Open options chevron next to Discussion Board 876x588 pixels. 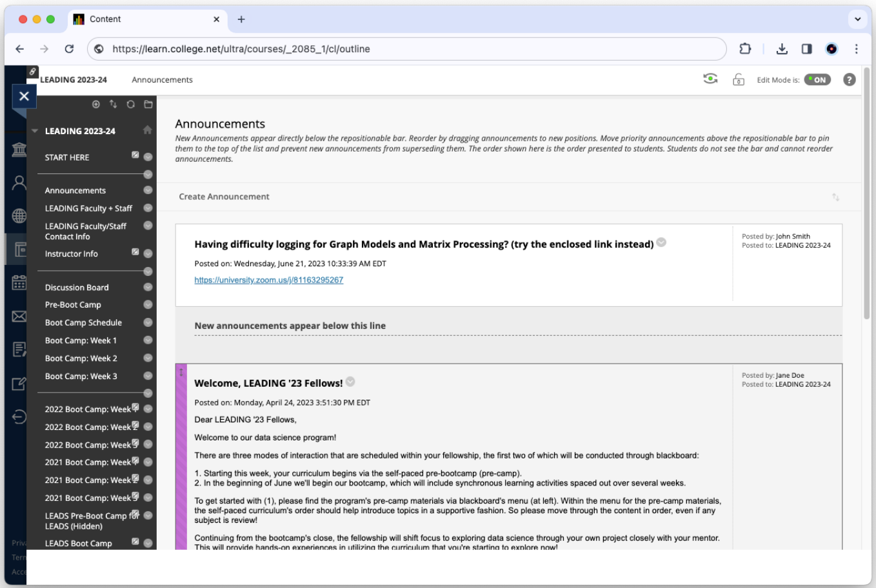(x=148, y=288)
